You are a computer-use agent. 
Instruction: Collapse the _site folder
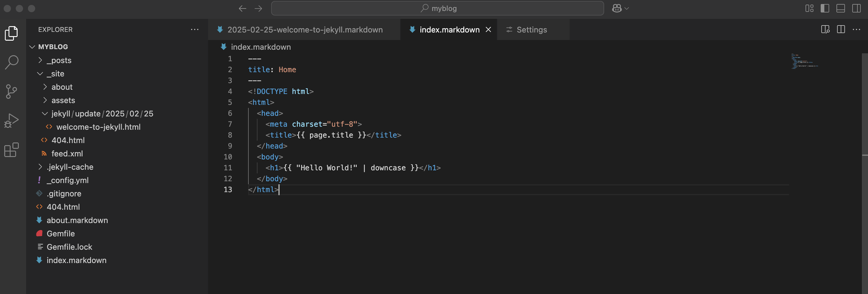click(x=55, y=74)
